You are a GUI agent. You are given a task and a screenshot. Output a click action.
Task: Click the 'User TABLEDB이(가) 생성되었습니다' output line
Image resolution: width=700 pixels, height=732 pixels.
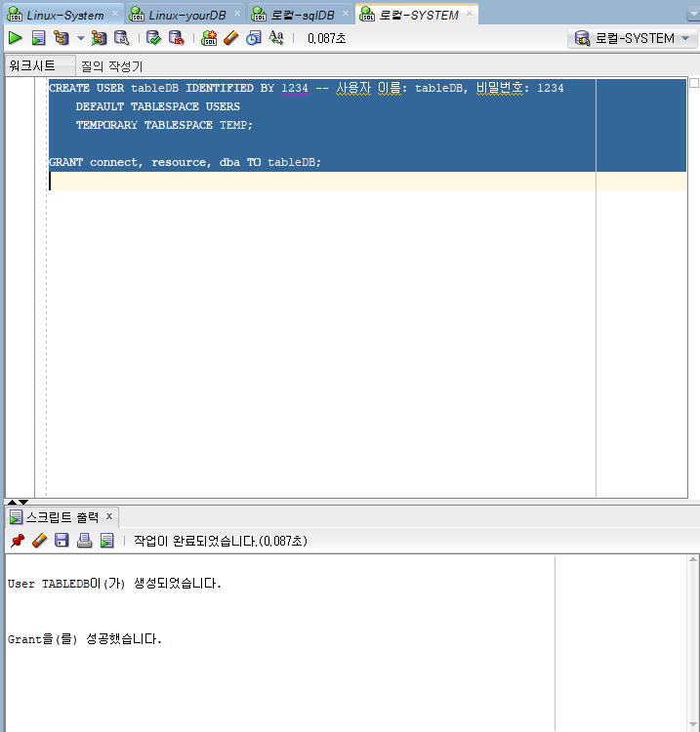pos(114,584)
